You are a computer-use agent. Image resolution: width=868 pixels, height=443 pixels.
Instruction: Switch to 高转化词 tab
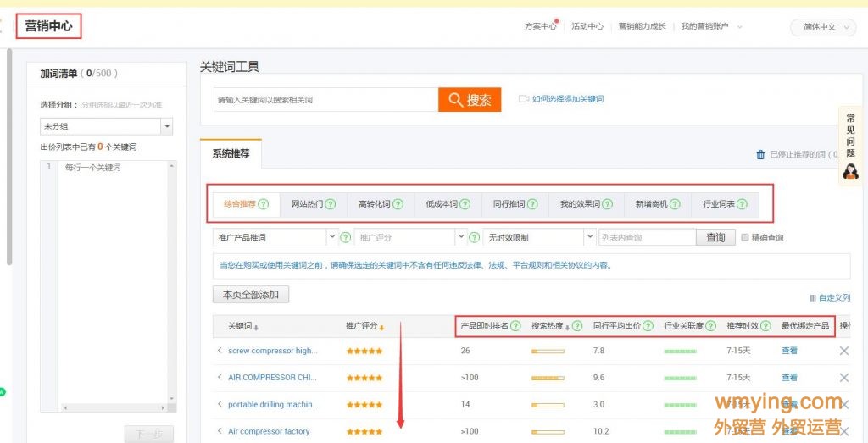381,203
